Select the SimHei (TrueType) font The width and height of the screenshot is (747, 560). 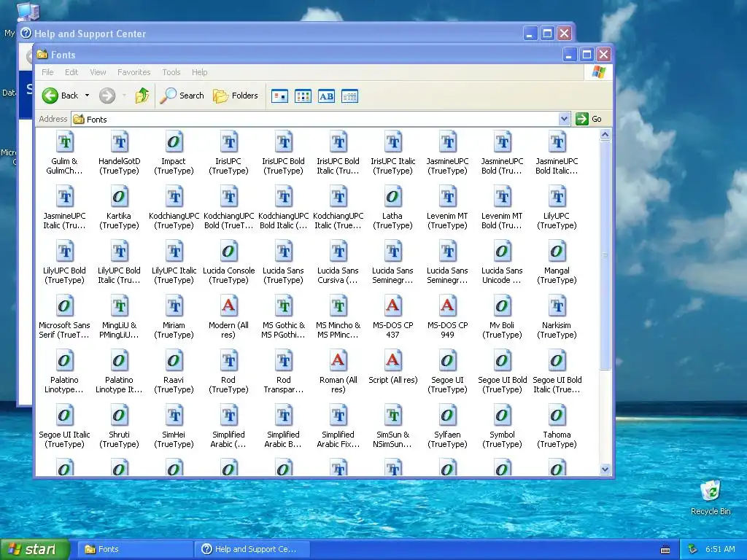tap(174, 426)
